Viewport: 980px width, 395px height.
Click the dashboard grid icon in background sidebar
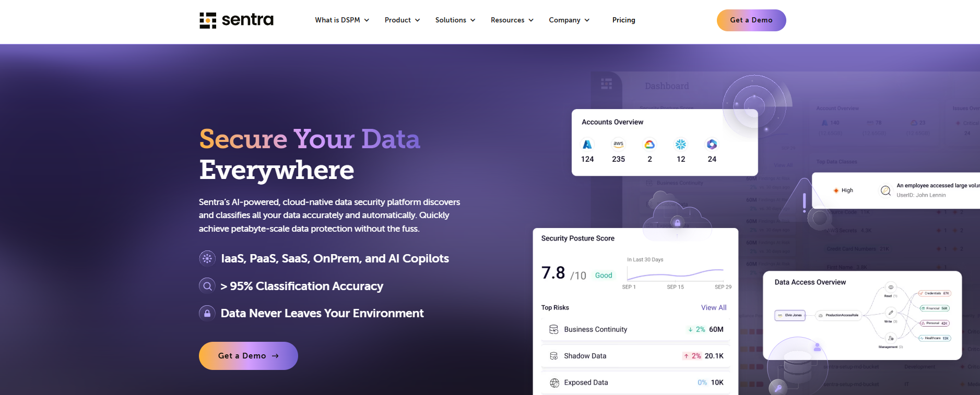pyautogui.click(x=606, y=83)
